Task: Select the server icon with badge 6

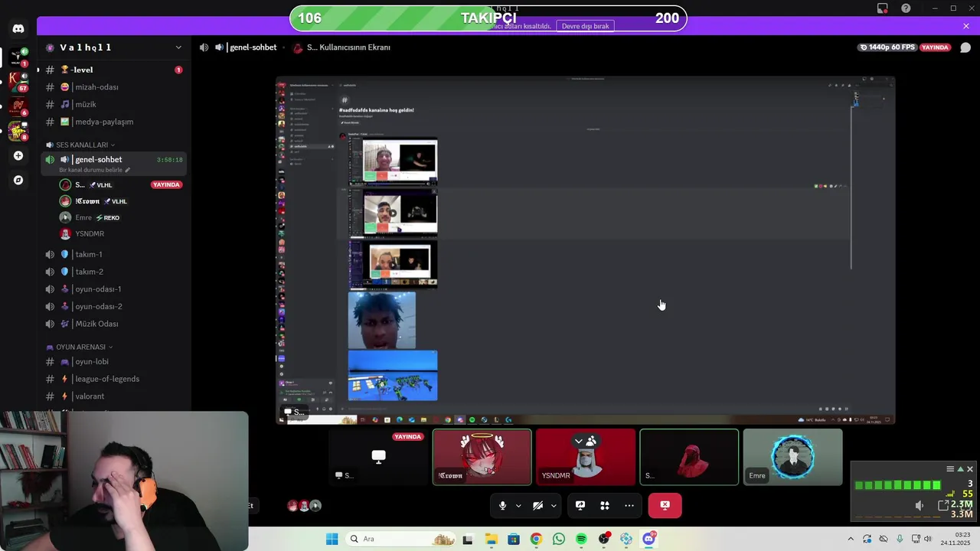Action: 18,106
